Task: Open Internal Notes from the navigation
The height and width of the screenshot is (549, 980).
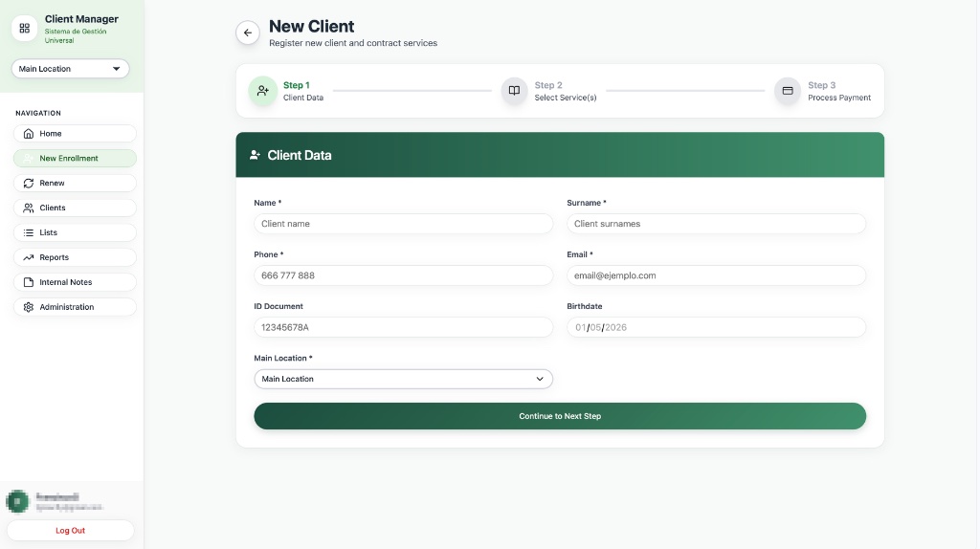Action: [x=75, y=282]
